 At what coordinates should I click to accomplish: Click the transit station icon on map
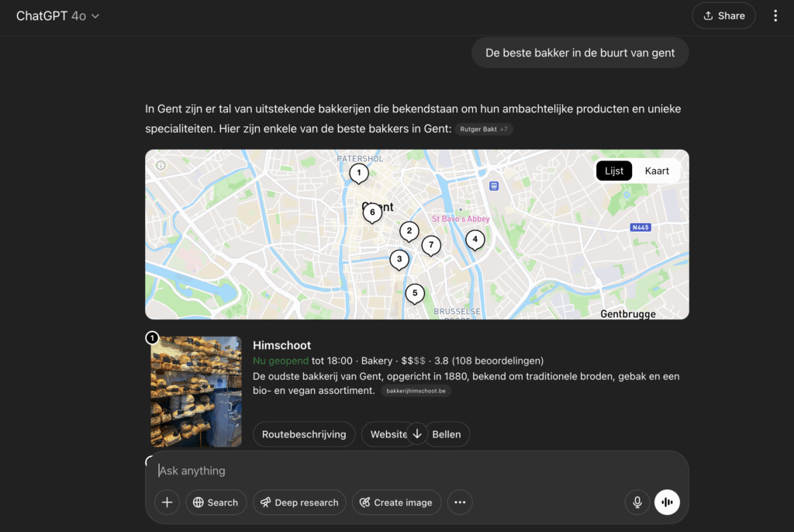tap(494, 186)
